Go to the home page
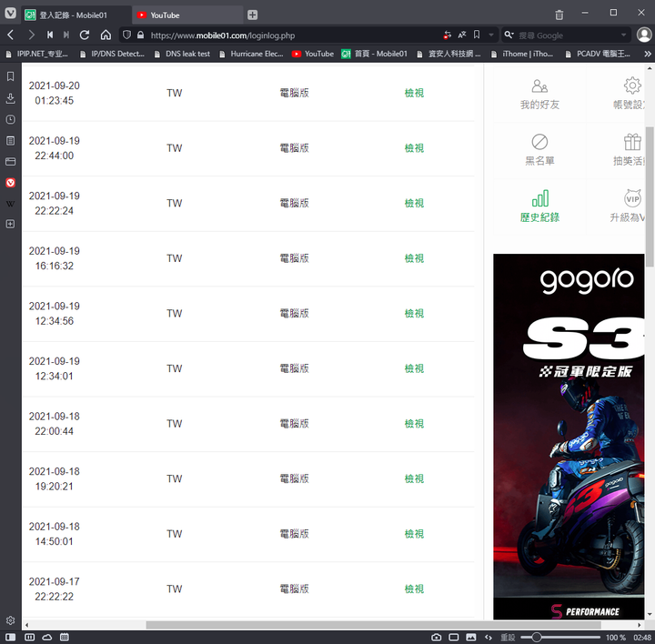Screen dimensions: 655x644 106,35
